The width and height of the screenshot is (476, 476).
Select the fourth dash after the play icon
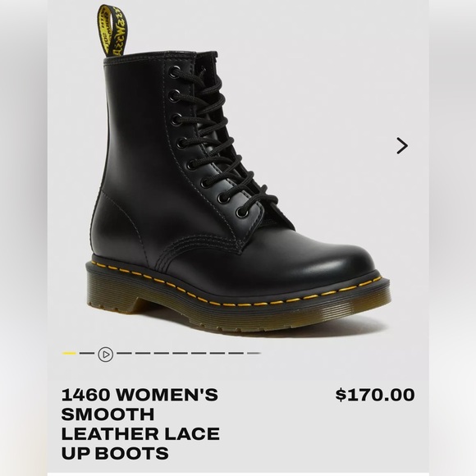tap(180, 353)
